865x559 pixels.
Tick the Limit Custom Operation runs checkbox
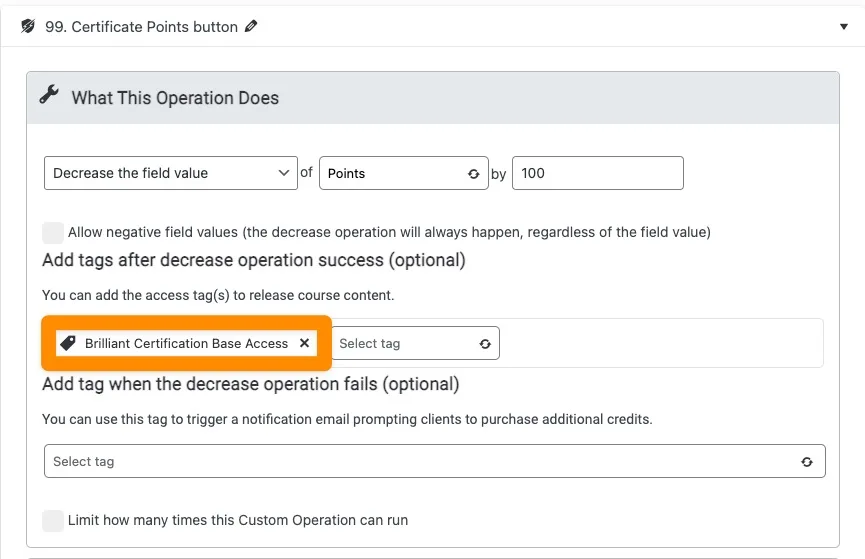tap(53, 520)
